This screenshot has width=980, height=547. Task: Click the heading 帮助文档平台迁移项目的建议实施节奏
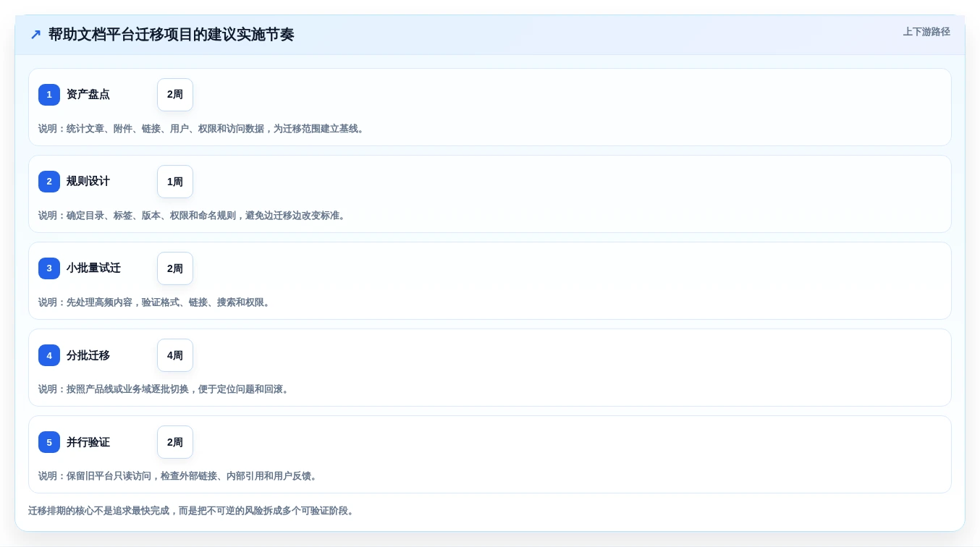click(172, 35)
